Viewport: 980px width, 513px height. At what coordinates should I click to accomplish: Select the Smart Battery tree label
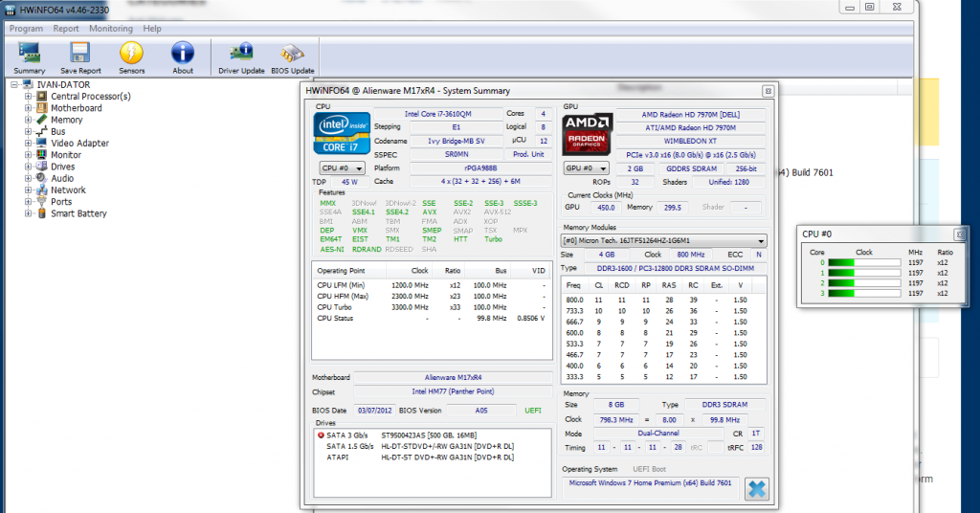78,213
